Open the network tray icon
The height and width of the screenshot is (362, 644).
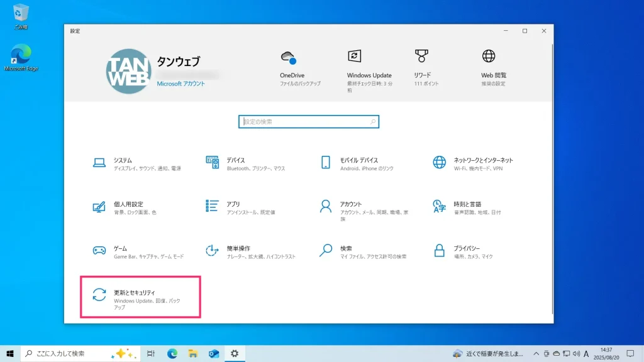(x=567, y=353)
